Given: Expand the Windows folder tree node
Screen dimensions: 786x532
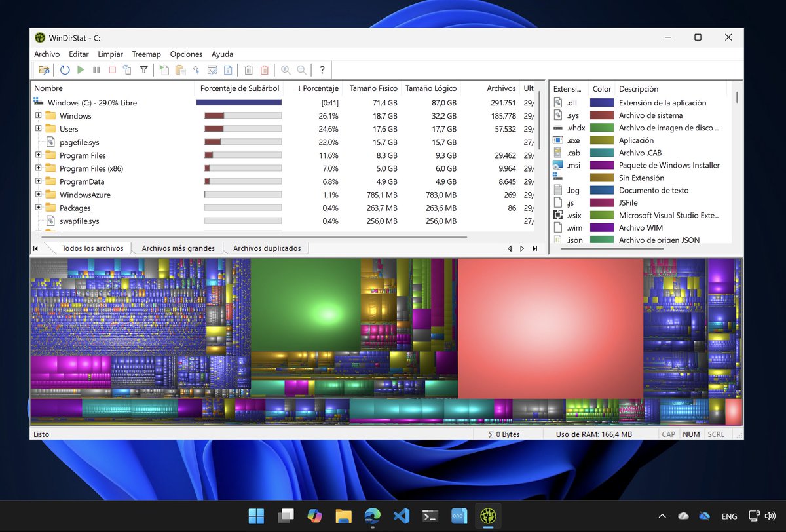Looking at the screenshot, I should pyautogui.click(x=38, y=115).
